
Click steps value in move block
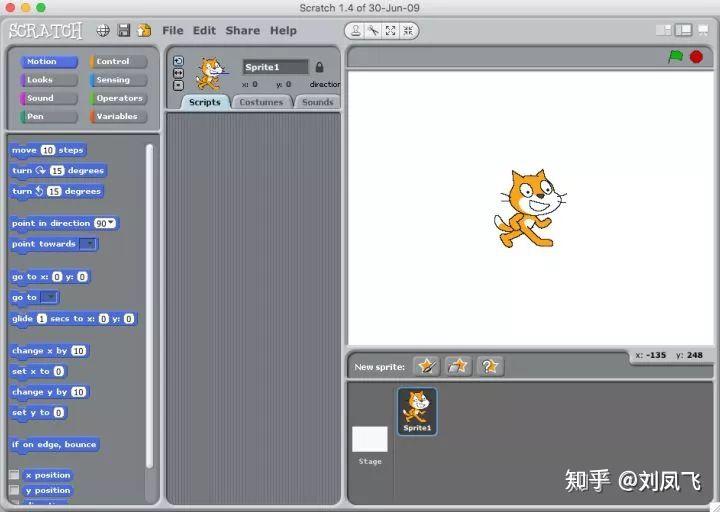click(48, 150)
